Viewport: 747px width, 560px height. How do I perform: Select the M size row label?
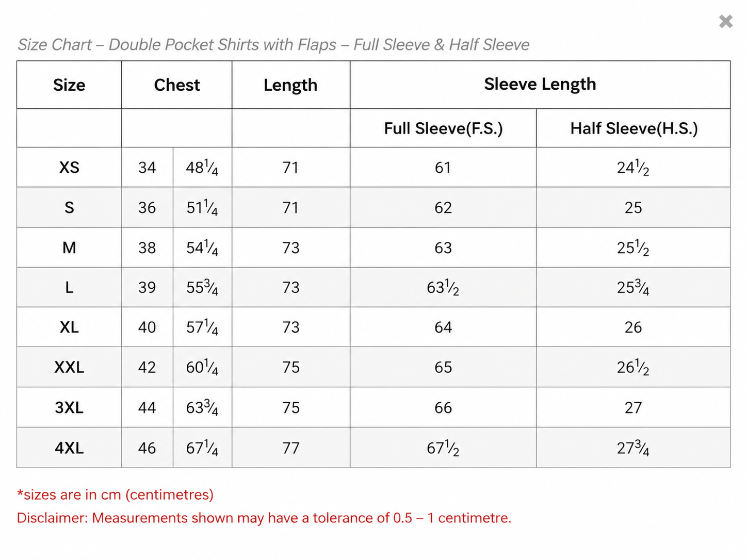pos(69,248)
